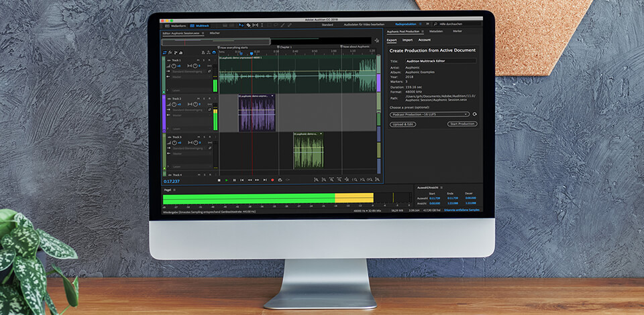Click the refresh icon next to the preset dropdown
The height and width of the screenshot is (315, 644).
point(475,114)
